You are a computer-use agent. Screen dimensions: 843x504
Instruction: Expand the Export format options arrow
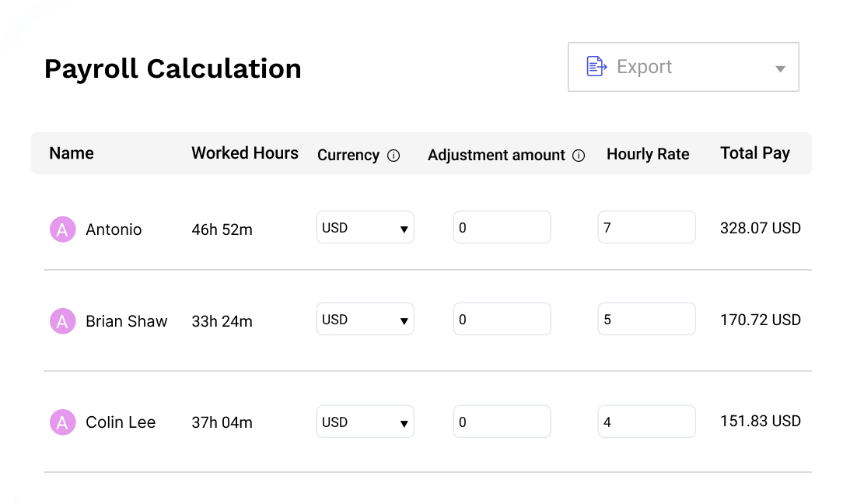coord(779,68)
